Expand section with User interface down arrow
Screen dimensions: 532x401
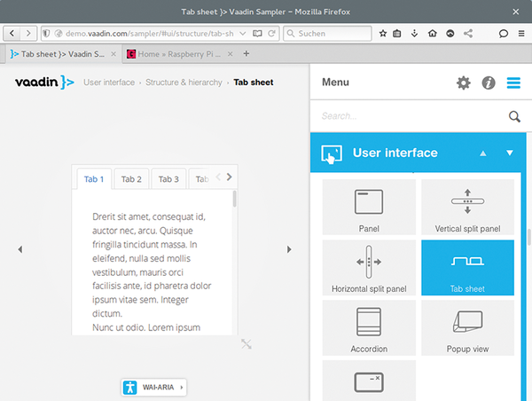click(510, 153)
